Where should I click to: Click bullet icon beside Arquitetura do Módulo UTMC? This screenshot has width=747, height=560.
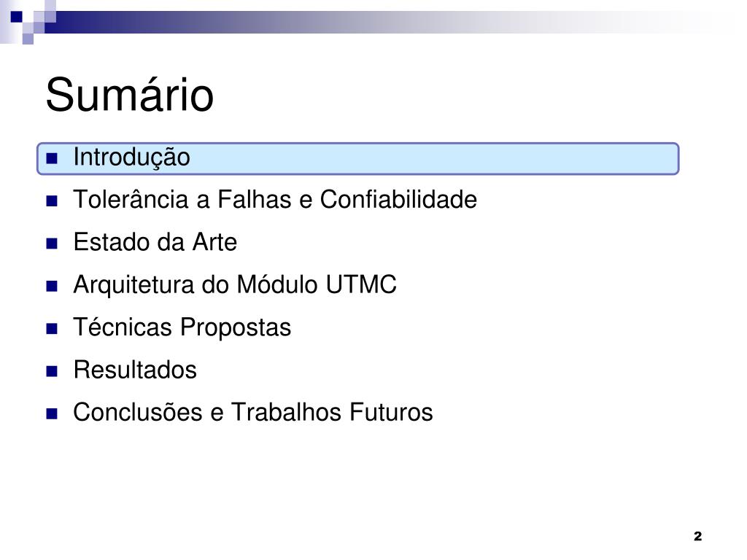[x=52, y=286]
